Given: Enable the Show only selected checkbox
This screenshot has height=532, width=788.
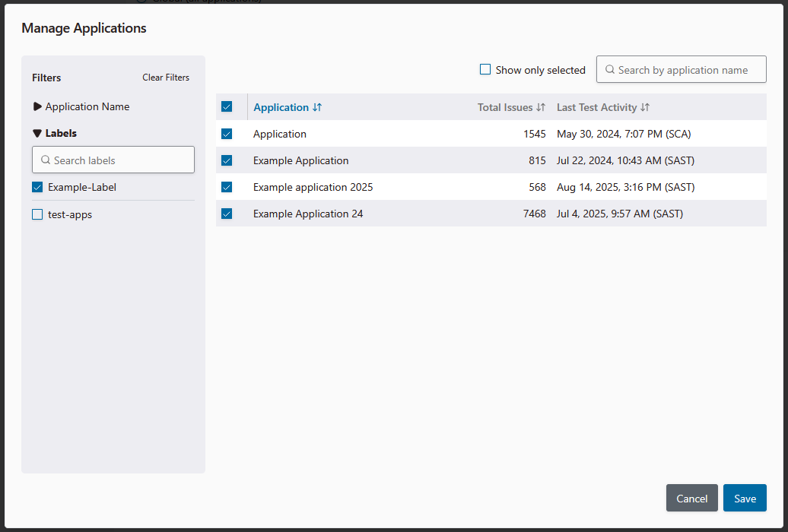Looking at the screenshot, I should click(485, 69).
